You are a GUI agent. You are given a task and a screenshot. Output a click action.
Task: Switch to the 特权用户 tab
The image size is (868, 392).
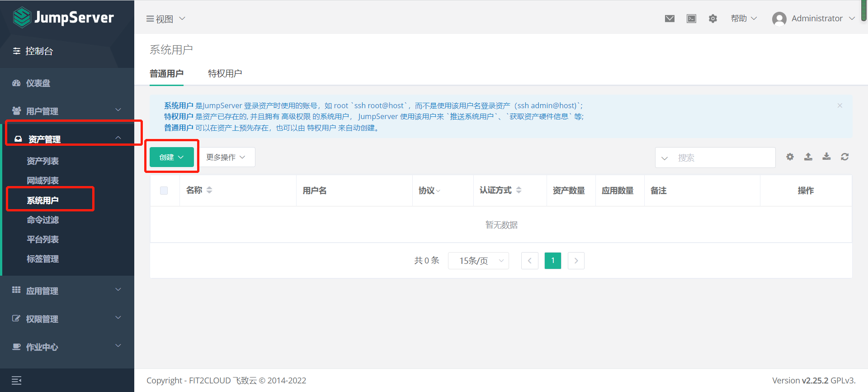click(x=225, y=73)
